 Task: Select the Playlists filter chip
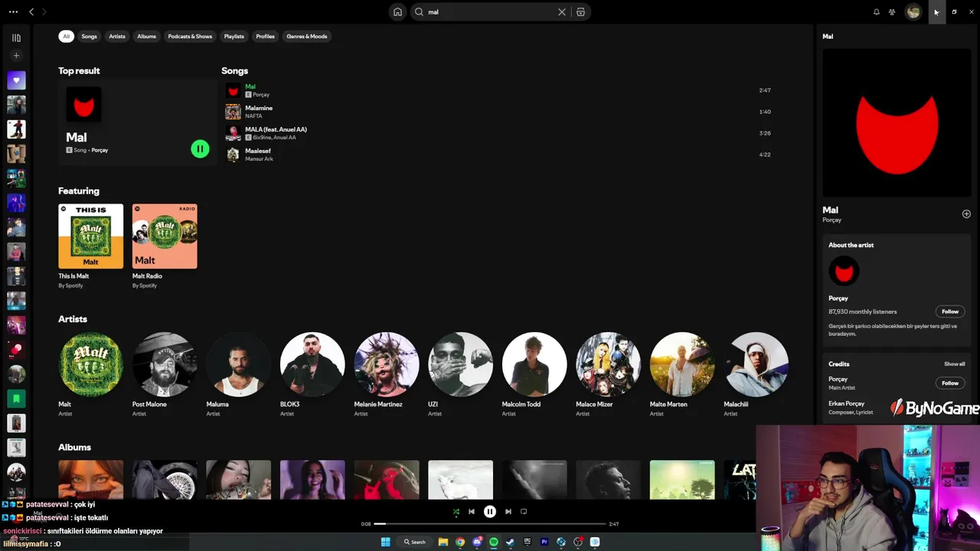tap(234, 36)
